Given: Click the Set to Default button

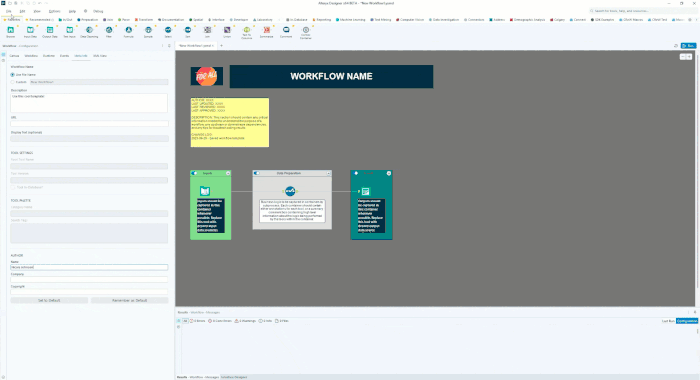Looking at the screenshot, I should (x=49, y=301).
